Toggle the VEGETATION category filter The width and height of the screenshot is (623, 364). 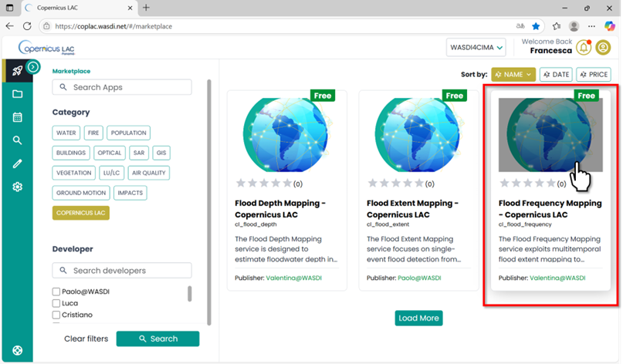[x=73, y=173]
